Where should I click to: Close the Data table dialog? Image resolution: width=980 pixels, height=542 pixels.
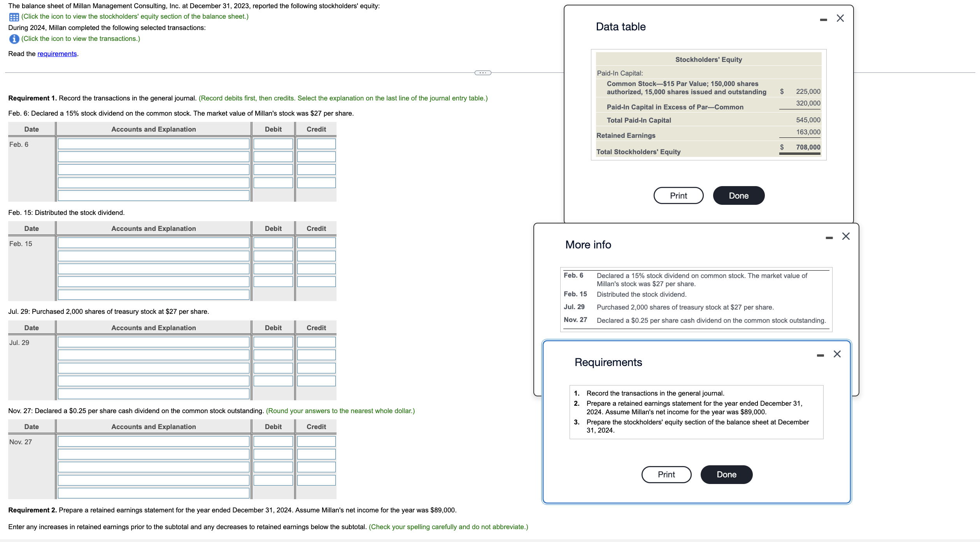coord(840,18)
